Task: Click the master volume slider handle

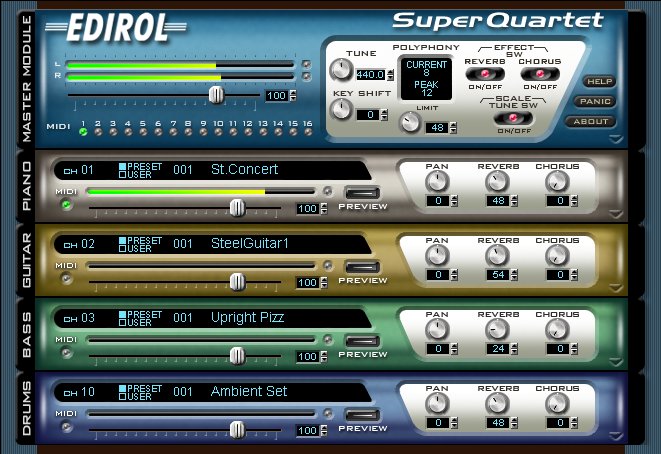Action: (216, 95)
